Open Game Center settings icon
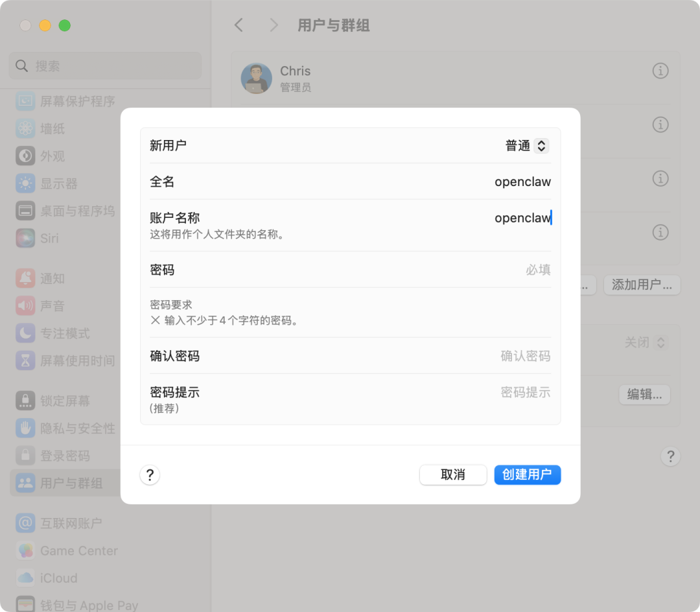 click(25, 550)
